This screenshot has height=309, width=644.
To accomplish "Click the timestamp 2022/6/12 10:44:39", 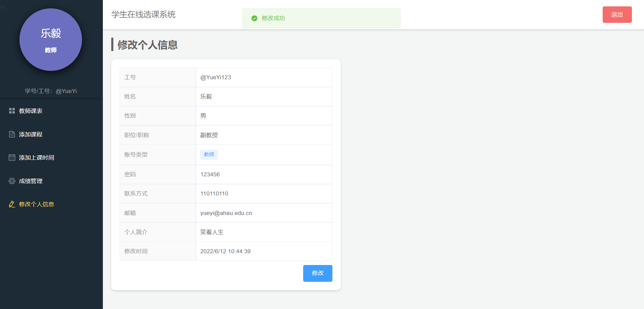I will [226, 251].
